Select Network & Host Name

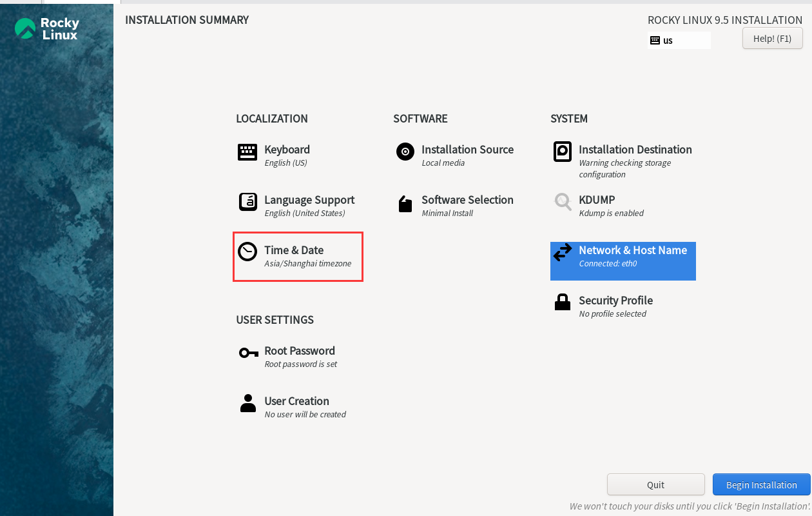pyautogui.click(x=623, y=261)
